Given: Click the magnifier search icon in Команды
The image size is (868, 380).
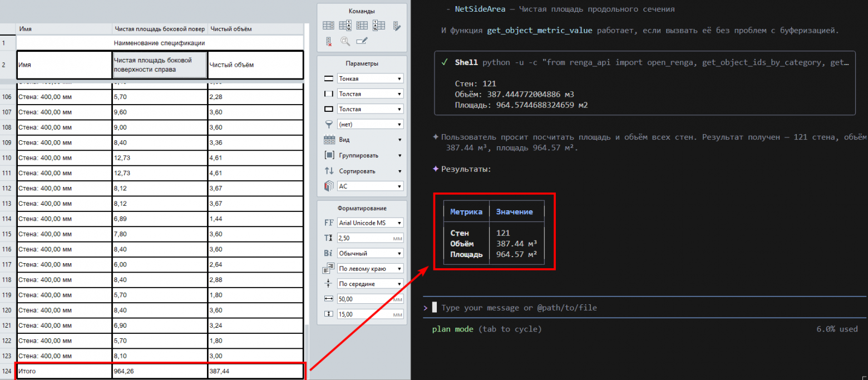Looking at the screenshot, I should 346,41.
